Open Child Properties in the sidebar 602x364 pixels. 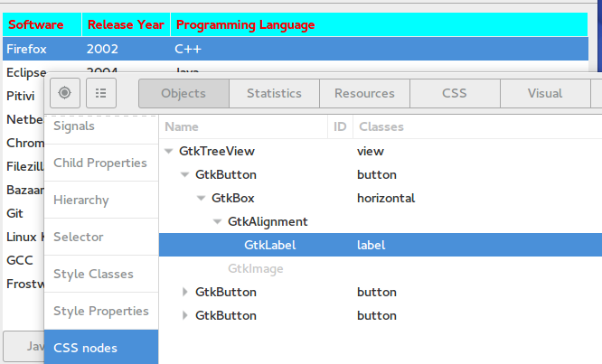coord(99,163)
